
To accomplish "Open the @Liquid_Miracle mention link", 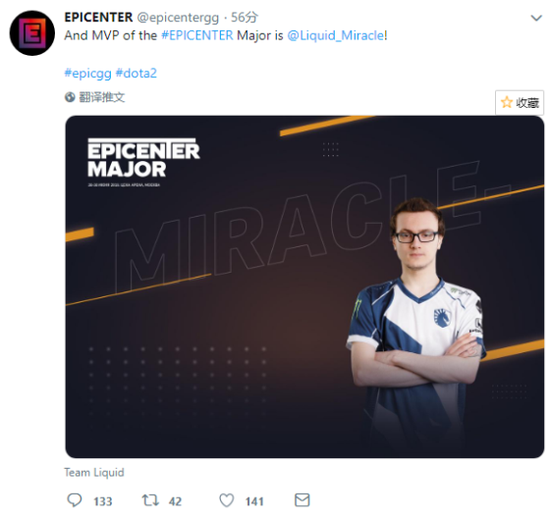I will click(336, 35).
